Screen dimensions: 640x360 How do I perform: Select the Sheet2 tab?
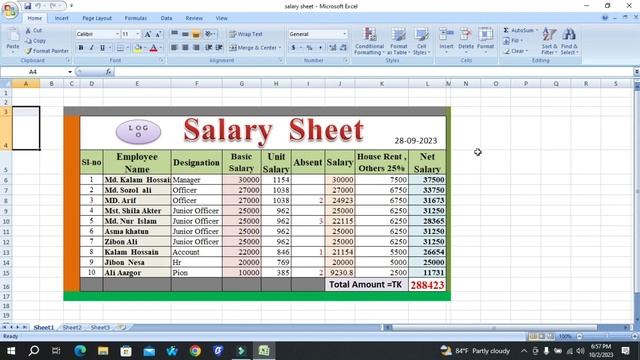pyautogui.click(x=72, y=327)
